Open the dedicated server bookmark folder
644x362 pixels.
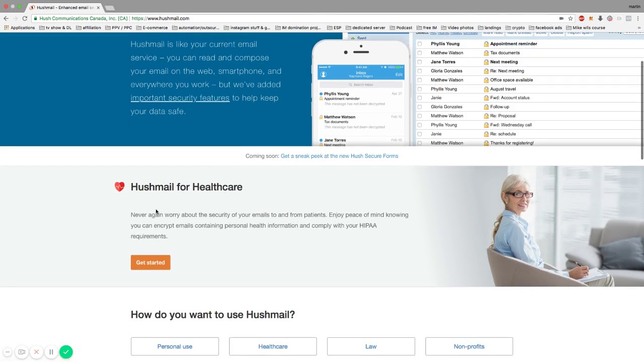(x=365, y=28)
